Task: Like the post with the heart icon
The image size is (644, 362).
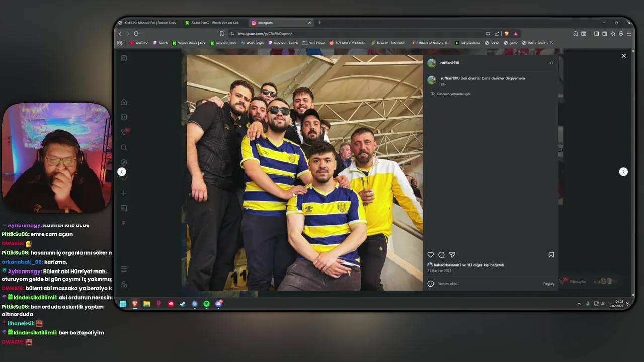Action: (x=430, y=255)
